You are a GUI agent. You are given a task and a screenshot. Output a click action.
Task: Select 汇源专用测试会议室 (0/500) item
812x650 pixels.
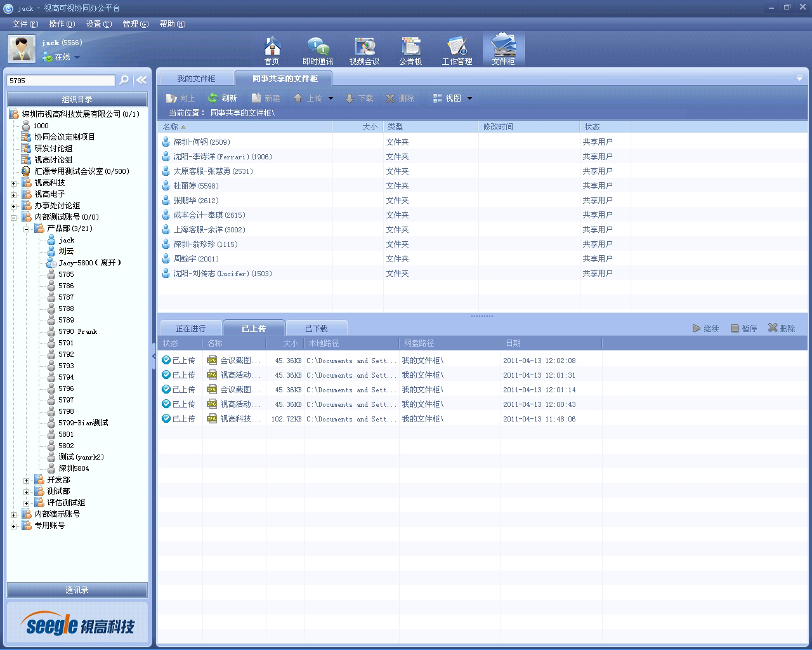click(75, 171)
